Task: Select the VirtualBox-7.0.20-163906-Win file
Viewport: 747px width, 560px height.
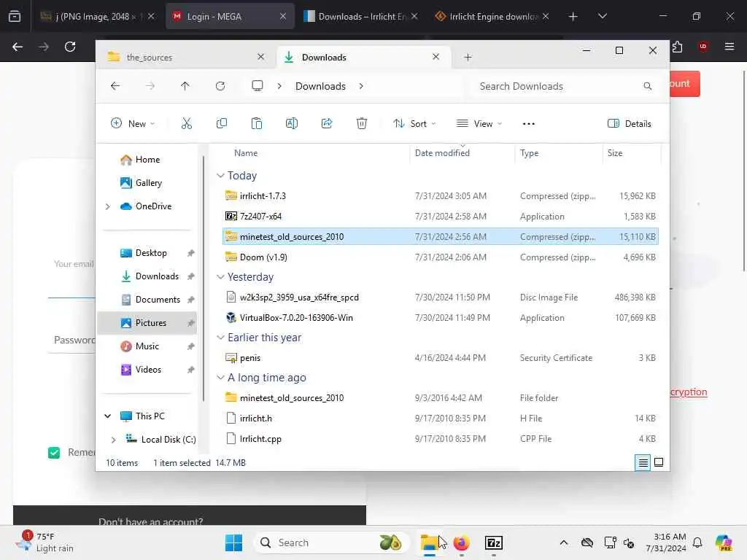Action: point(440,318)
